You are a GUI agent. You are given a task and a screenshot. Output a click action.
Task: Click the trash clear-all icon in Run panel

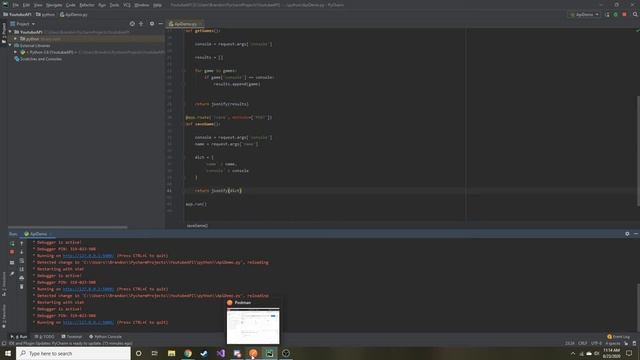pos(22,287)
